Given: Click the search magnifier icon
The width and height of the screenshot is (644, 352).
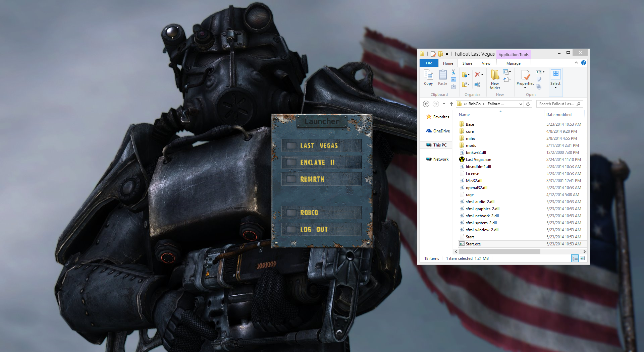Looking at the screenshot, I should pyautogui.click(x=579, y=104).
